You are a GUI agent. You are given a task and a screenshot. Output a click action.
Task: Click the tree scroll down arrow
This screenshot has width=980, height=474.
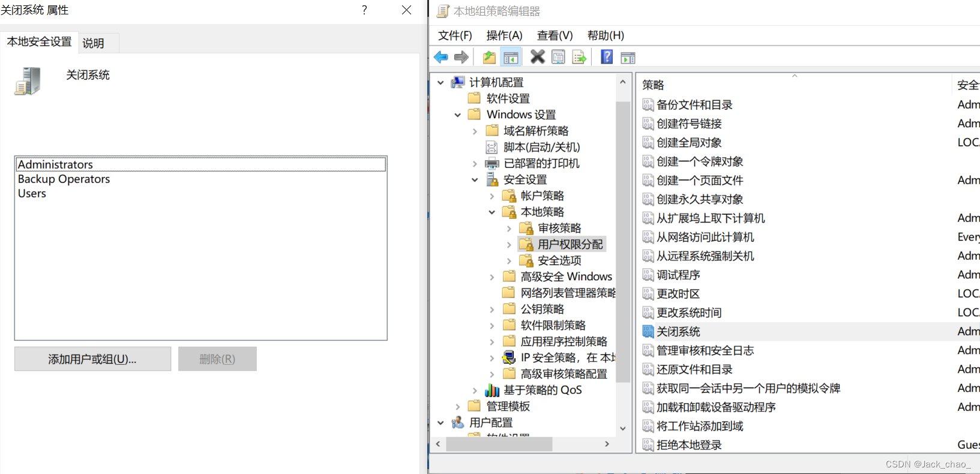(x=622, y=428)
